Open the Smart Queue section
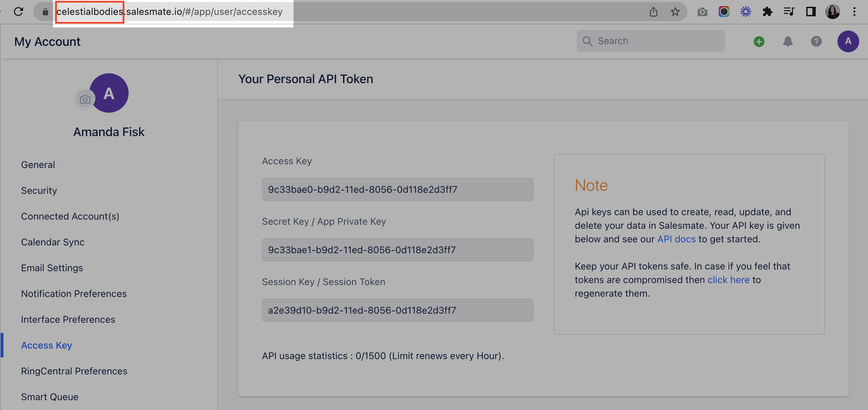This screenshot has height=410, width=868. (x=50, y=397)
